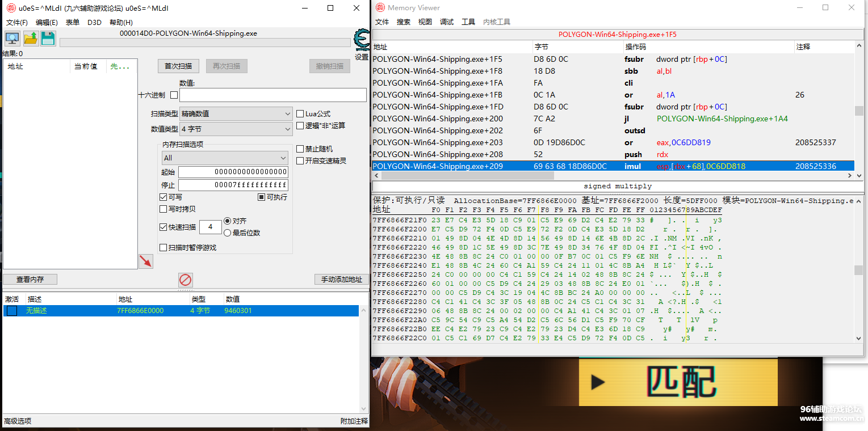
Task: Click the open file folder icon
Action: click(x=31, y=39)
